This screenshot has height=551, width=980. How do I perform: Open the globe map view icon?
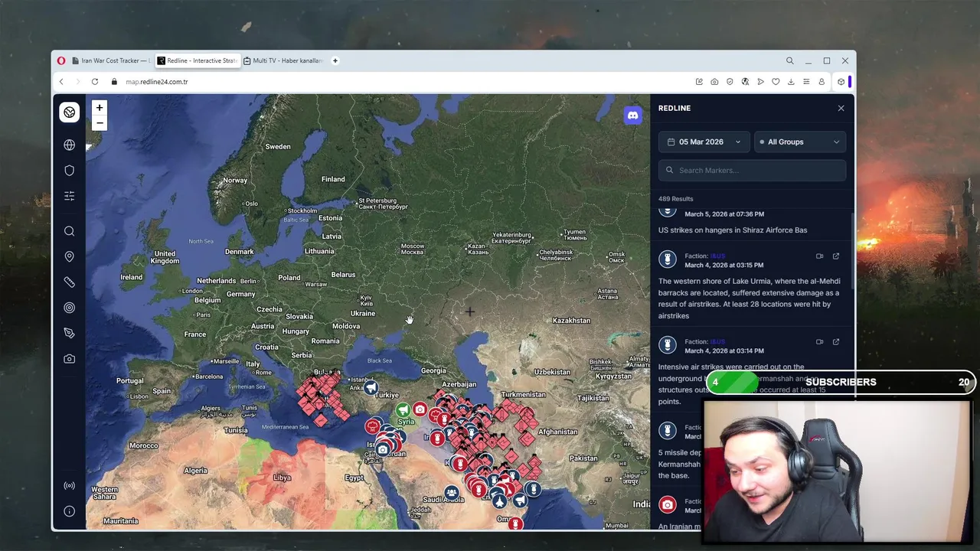click(x=69, y=145)
